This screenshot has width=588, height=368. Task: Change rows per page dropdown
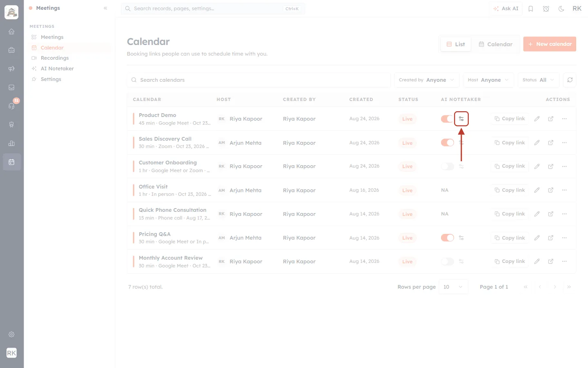click(453, 287)
